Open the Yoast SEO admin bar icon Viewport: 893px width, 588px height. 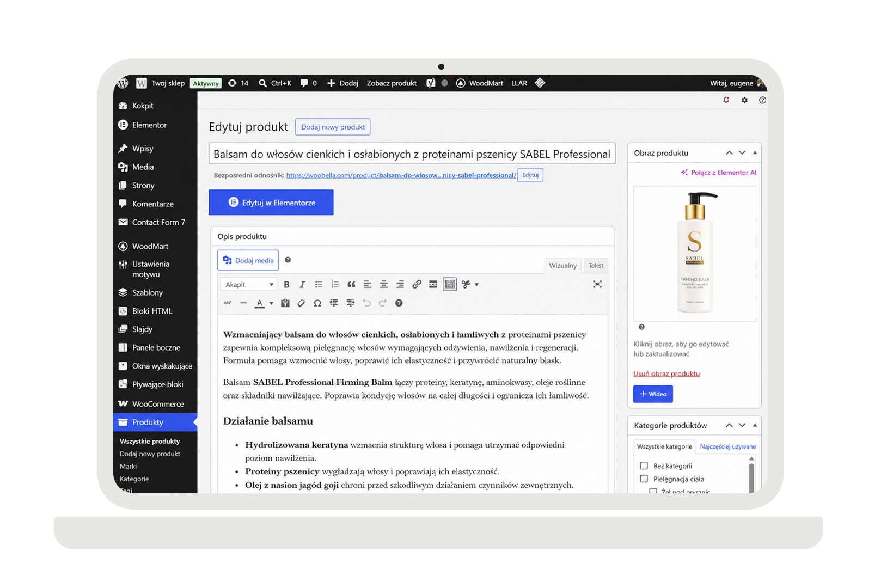[431, 83]
